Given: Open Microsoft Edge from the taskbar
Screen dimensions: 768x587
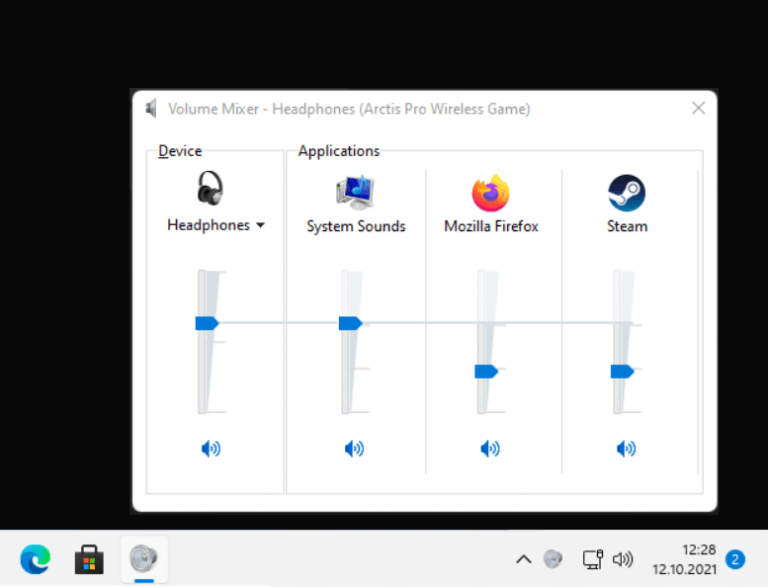Looking at the screenshot, I should [x=35, y=559].
